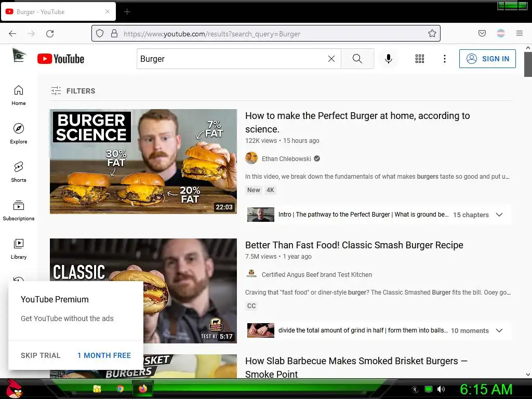Click the Firefox taskbar button

point(143,389)
